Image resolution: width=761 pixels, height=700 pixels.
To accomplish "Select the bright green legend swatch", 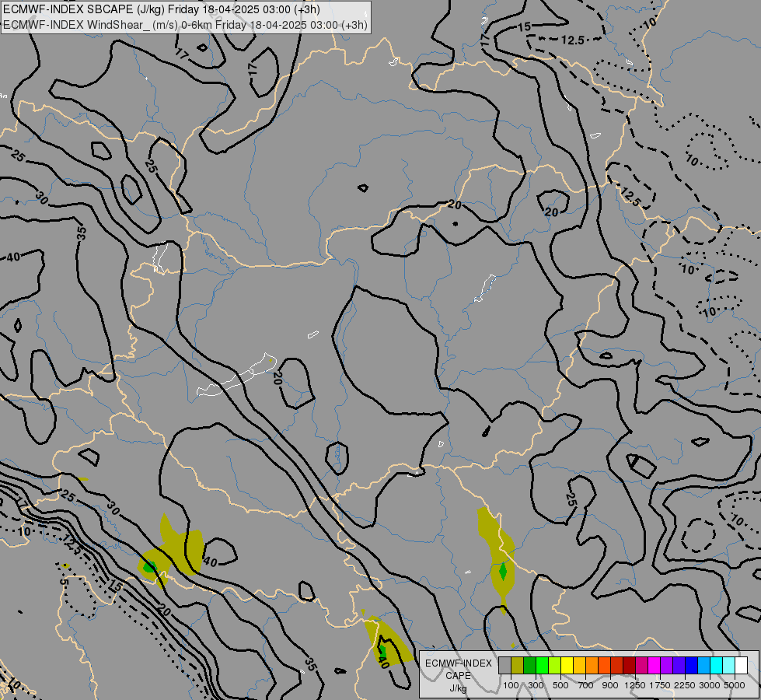I will (542, 666).
